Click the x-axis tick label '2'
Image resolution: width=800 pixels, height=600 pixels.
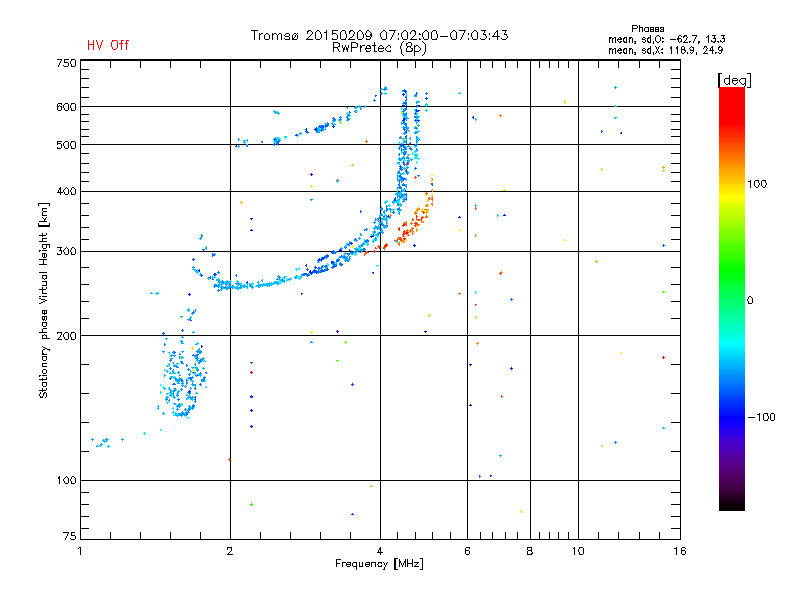[x=230, y=551]
